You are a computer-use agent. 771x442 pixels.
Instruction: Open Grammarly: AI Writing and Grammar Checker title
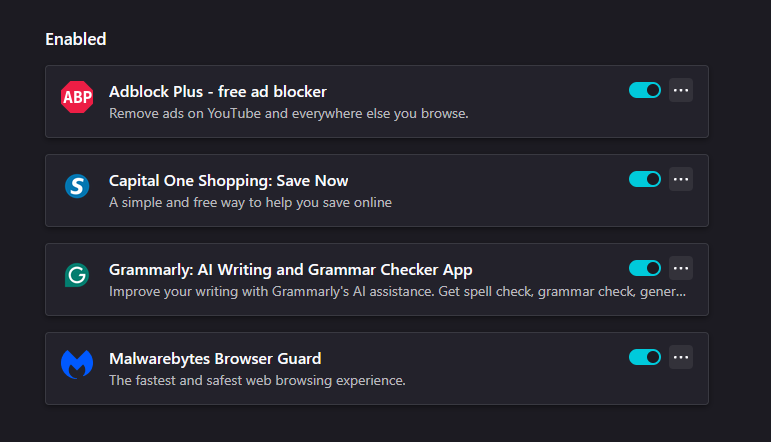coord(290,270)
